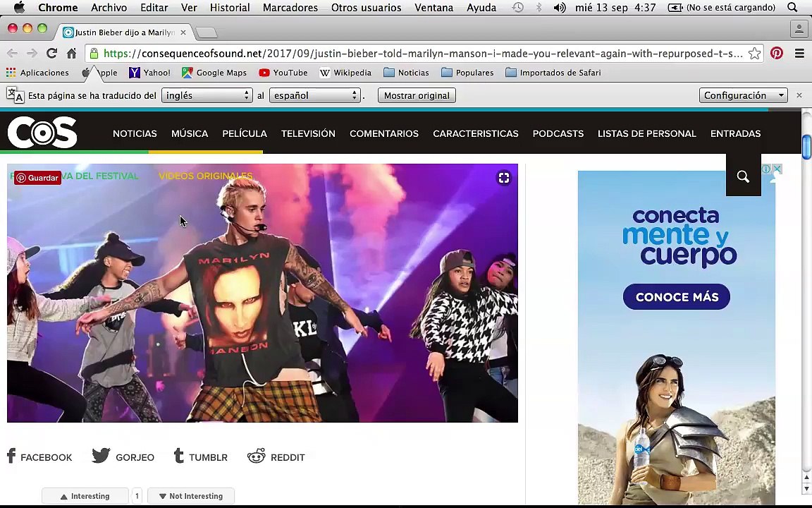Open the Otros usuarios menu
This screenshot has height=508, width=812.
pos(366,7)
